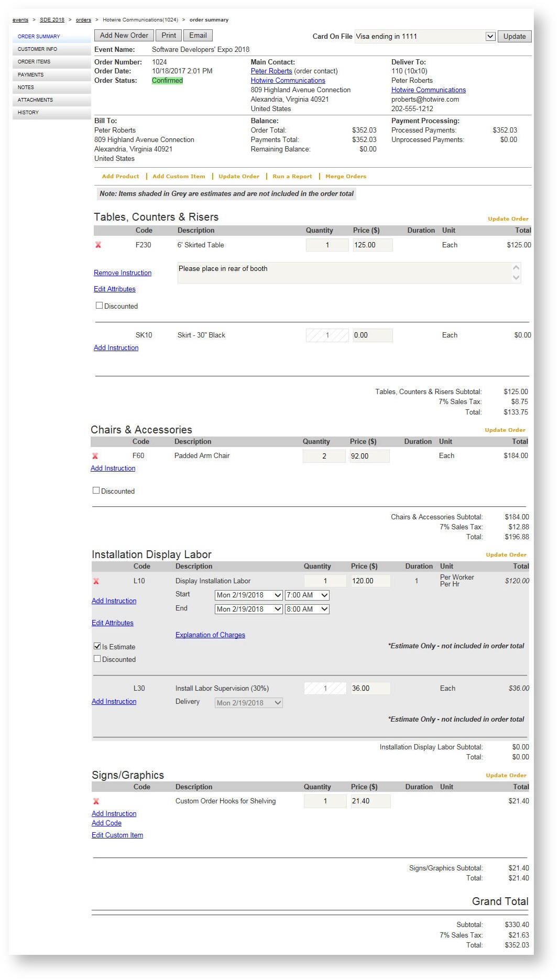Viewport: 559px width, 980px height.
Task: Check Discounted for the Skirted Table
Action: point(99,306)
